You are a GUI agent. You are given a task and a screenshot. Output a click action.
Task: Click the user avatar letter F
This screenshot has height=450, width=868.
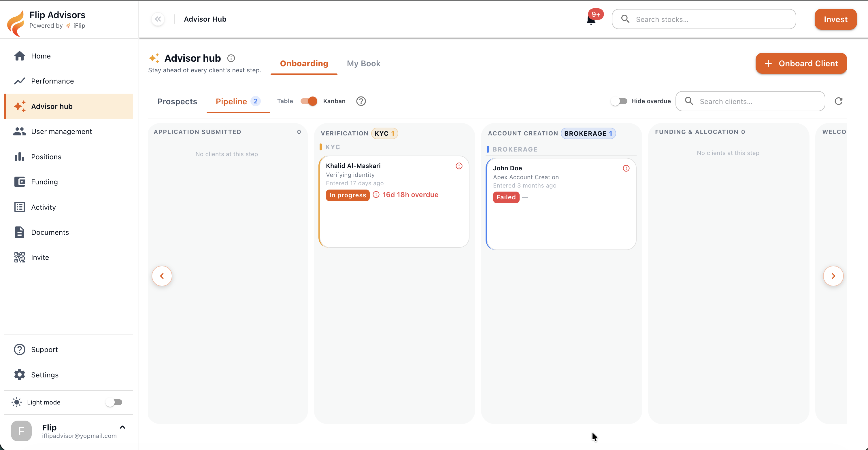click(21, 431)
